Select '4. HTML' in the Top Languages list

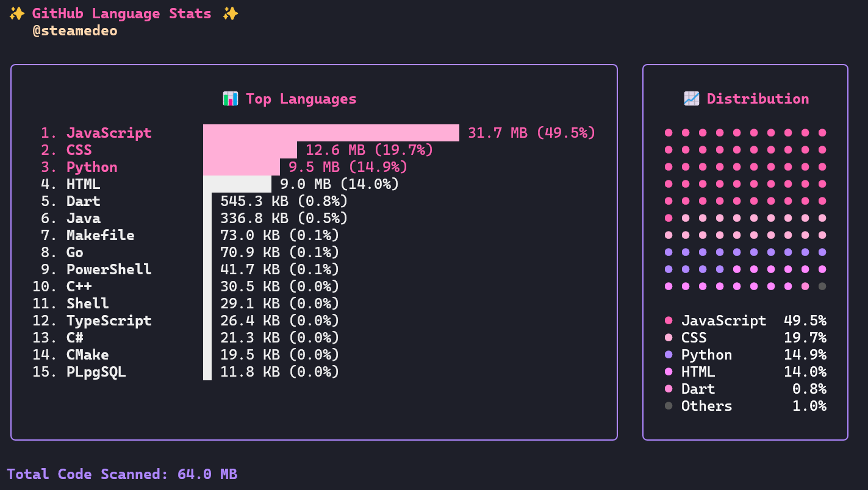click(x=71, y=184)
